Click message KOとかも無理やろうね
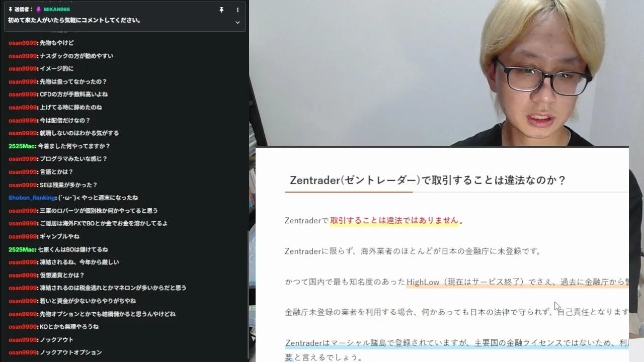The image size is (644, 362). [x=69, y=327]
